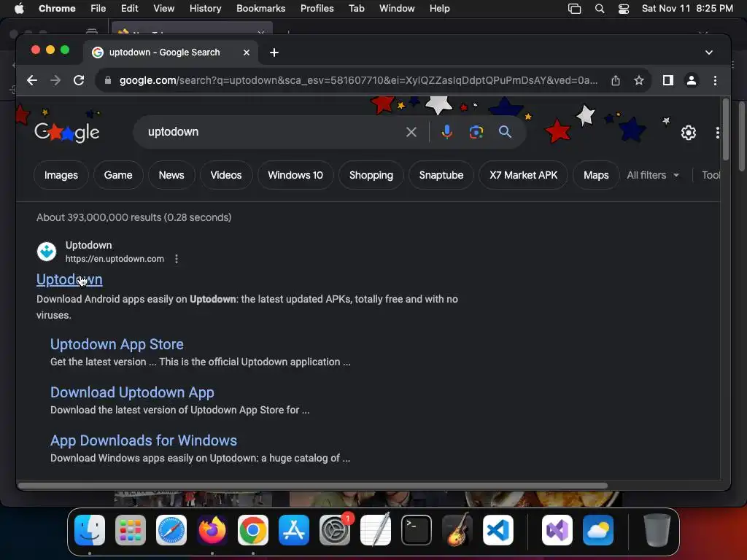Click the results count text
The height and width of the screenshot is (560, 747).
(134, 217)
